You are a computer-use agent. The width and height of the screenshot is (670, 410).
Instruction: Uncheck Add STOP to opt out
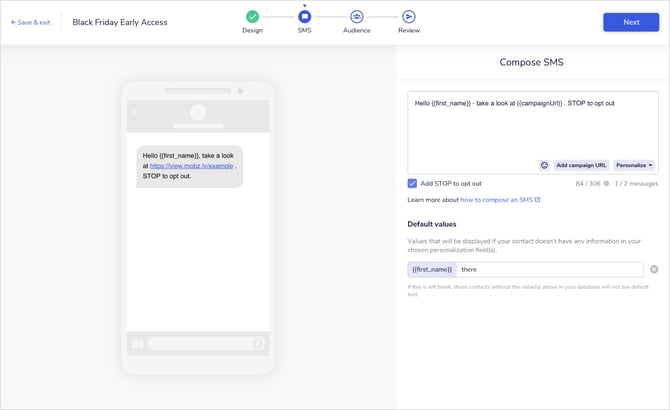click(x=412, y=183)
